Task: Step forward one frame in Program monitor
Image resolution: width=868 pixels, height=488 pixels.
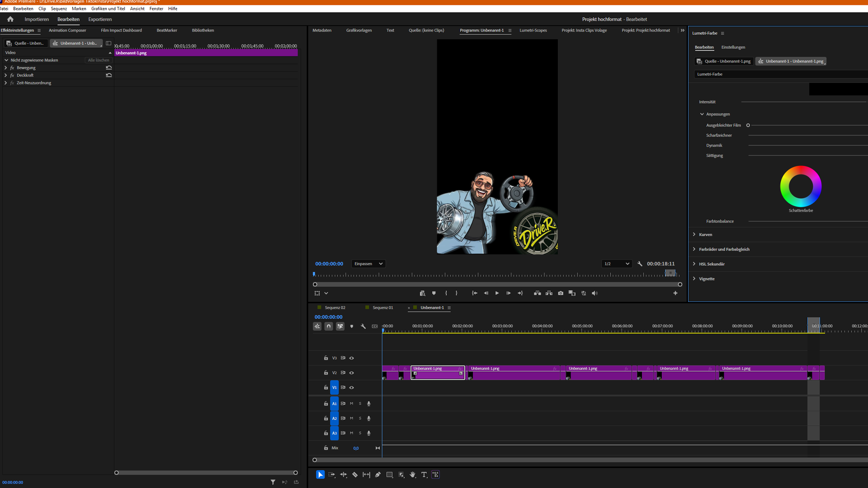Action: (x=509, y=293)
